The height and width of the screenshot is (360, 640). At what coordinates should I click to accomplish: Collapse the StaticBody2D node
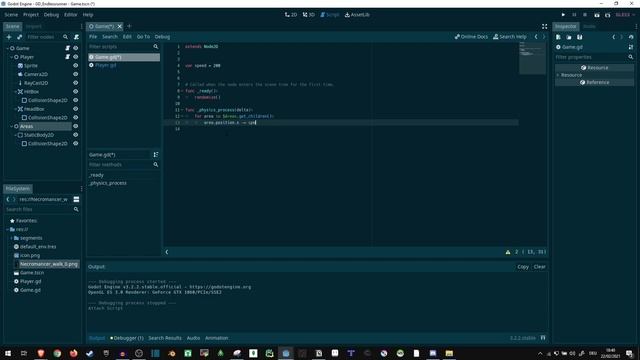(16, 135)
